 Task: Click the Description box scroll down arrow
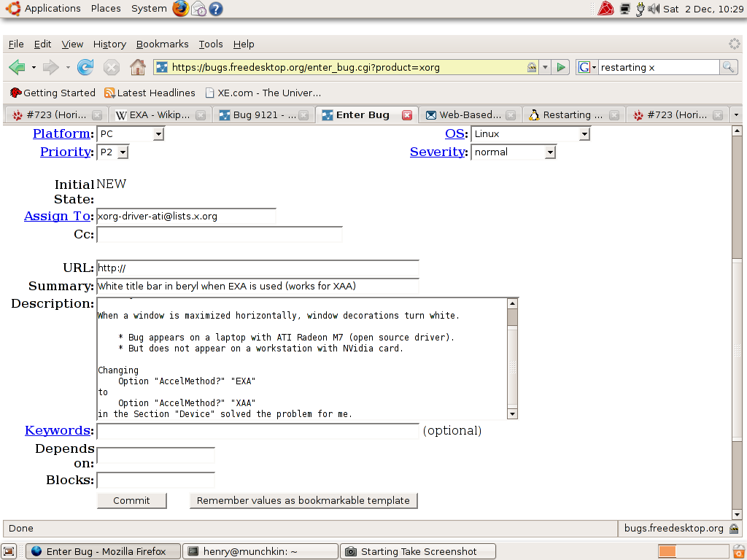click(512, 413)
